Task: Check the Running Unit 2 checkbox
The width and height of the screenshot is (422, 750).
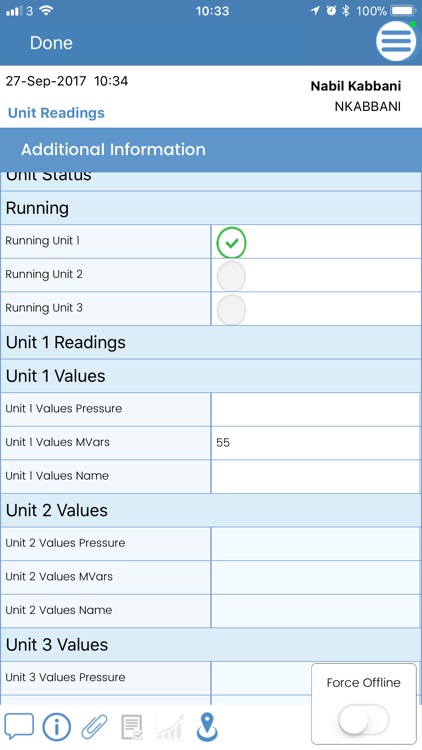Action: coord(231,276)
